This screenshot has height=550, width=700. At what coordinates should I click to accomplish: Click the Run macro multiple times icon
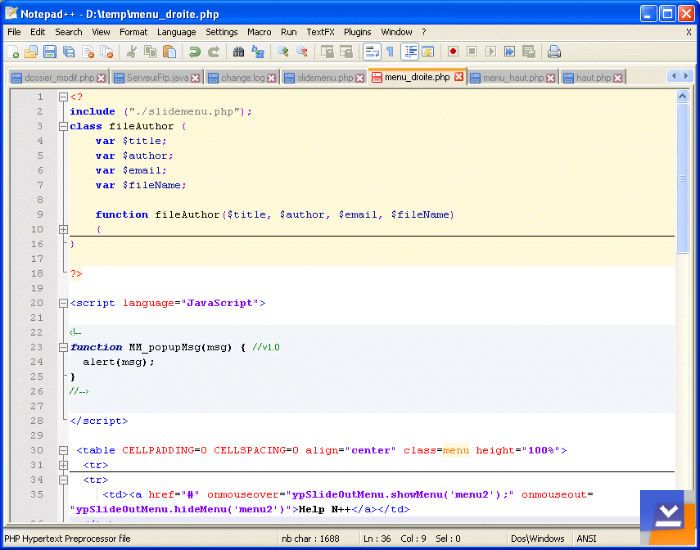509,52
